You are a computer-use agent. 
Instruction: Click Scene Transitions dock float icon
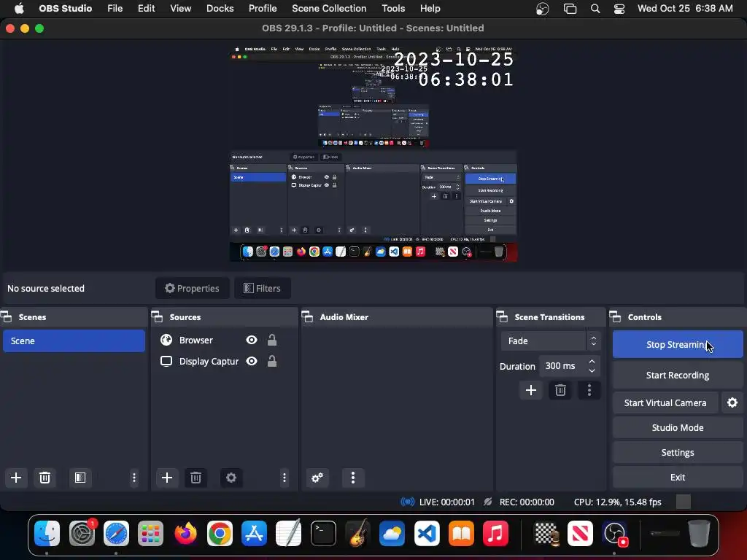coord(502,316)
